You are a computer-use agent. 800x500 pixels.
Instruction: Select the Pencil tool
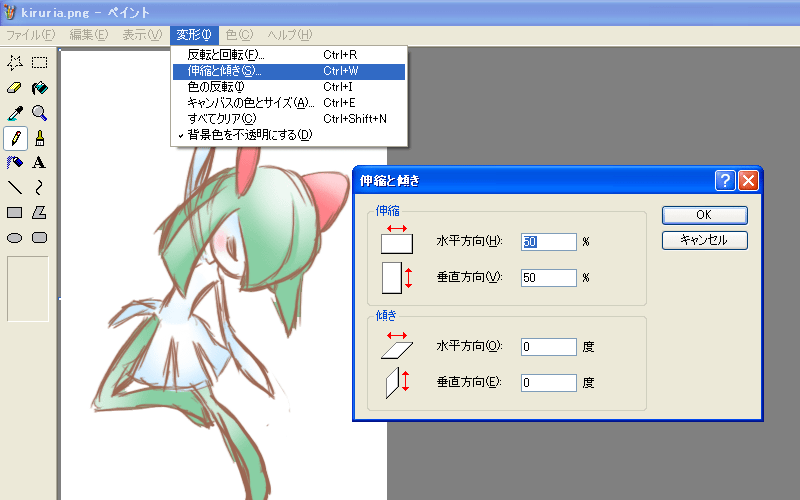pyautogui.click(x=15, y=138)
